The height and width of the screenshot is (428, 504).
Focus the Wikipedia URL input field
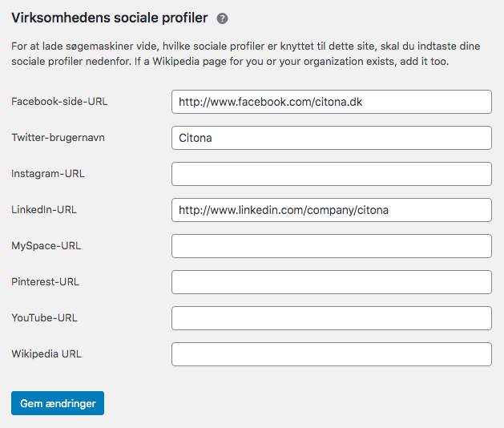coord(331,354)
